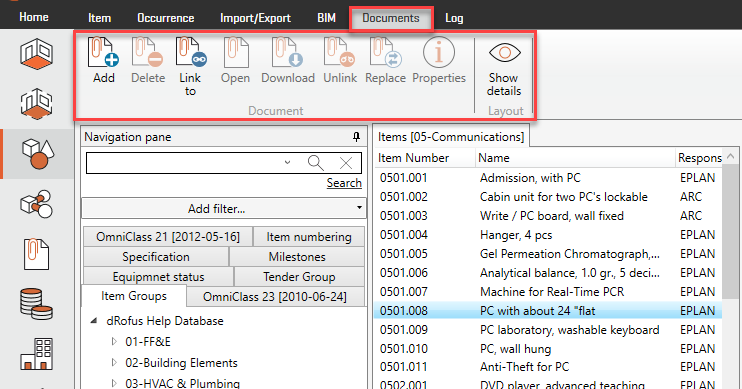This screenshot has height=389, width=742.
Task: Open the Add filter dropdown
Action: click(x=224, y=208)
